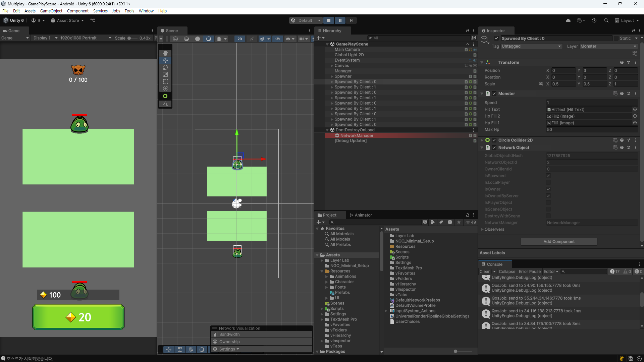Toggle the Static checkbox in Inspector
Screen dimensions: 644x362
616,39
